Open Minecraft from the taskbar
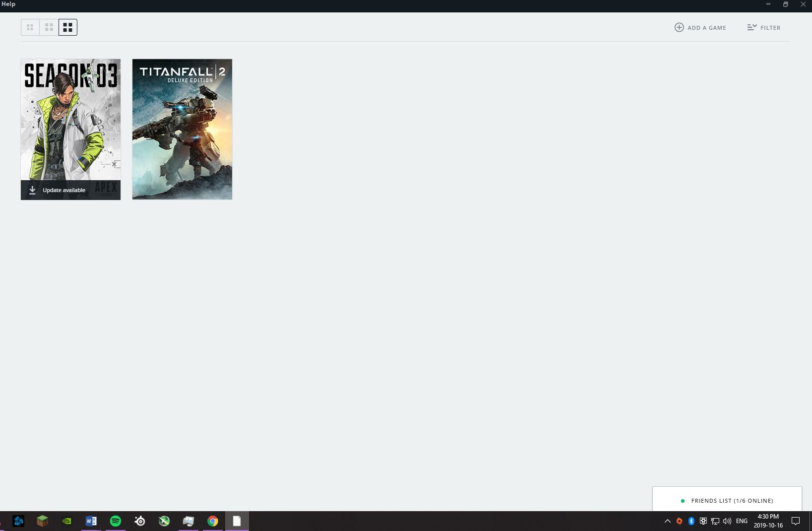This screenshot has width=812, height=531. [x=43, y=521]
